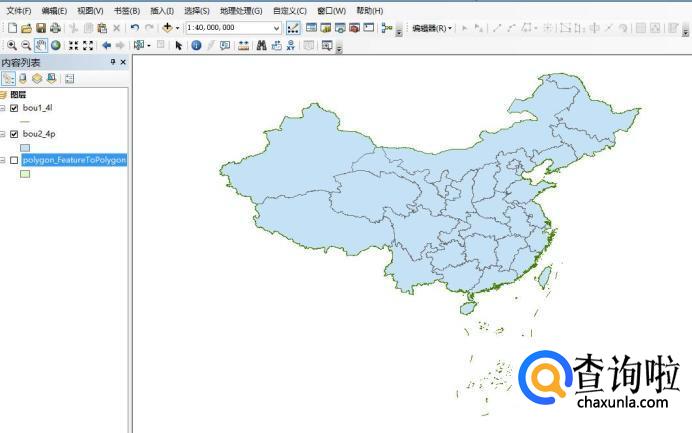Zoom to full extent globe icon
Image resolution: width=692 pixels, height=433 pixels.
click(56, 45)
